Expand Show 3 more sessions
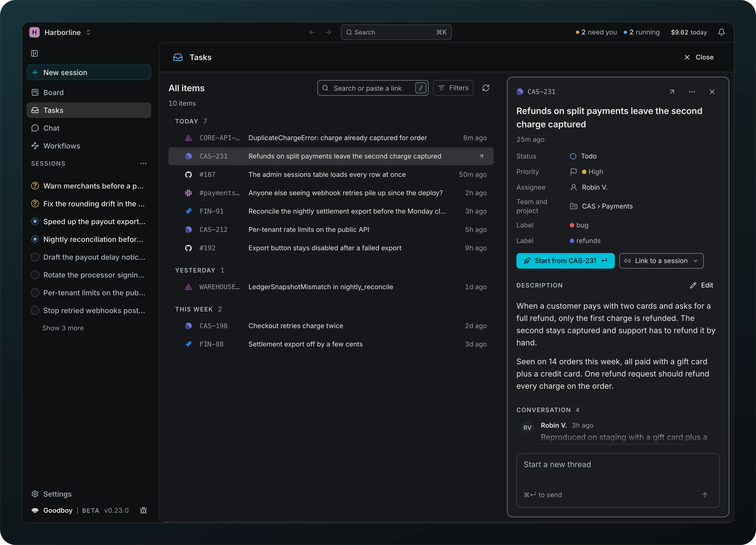756x545 pixels. 63,328
